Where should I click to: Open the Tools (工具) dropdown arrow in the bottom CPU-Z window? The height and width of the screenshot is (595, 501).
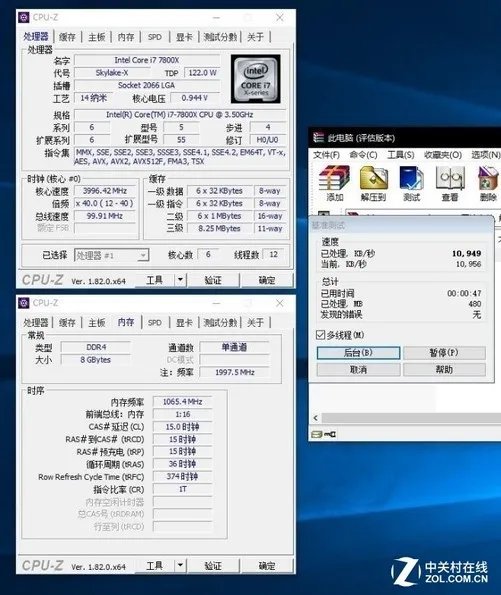click(181, 565)
